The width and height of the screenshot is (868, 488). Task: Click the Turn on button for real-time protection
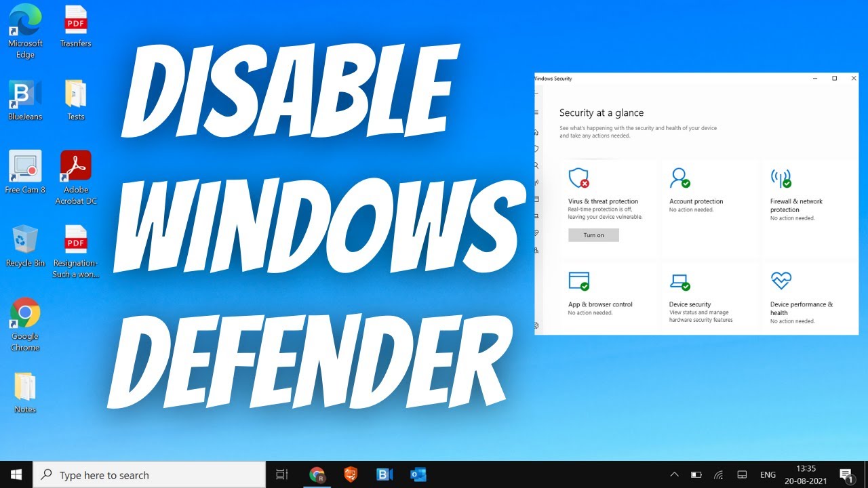pos(593,235)
